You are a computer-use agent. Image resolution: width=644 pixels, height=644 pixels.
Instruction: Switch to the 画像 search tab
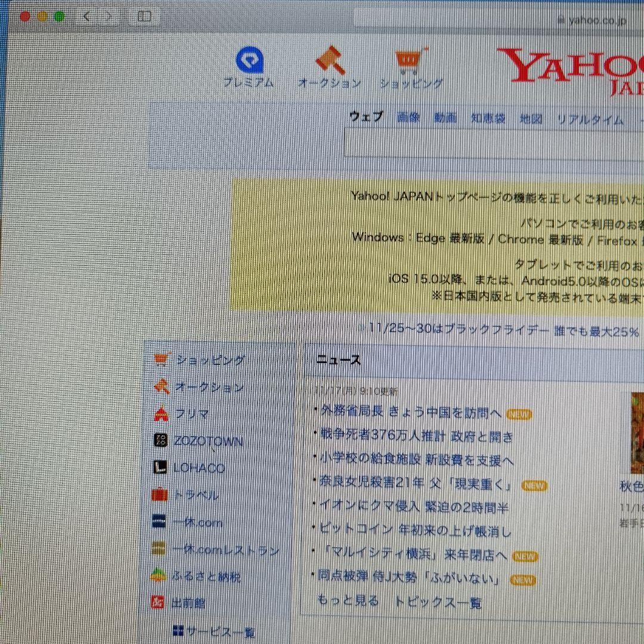(x=408, y=117)
